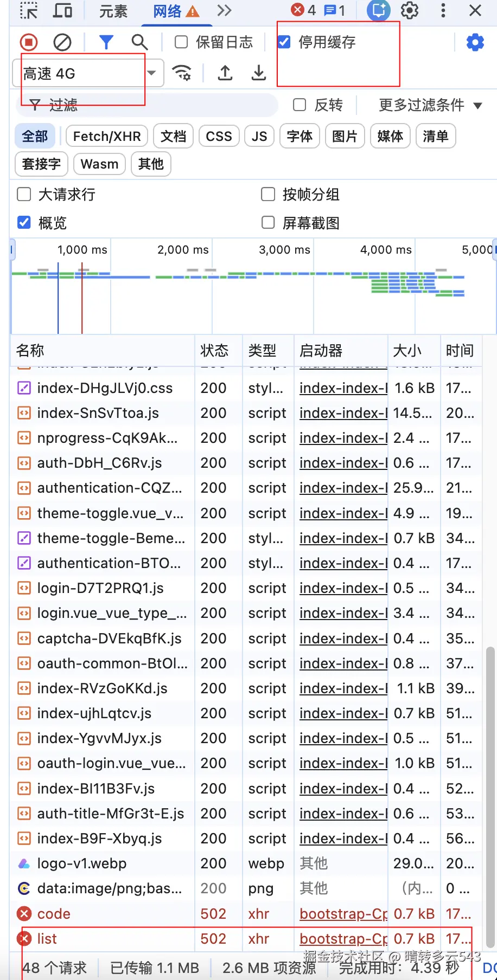Click the stop recording network log icon

[29, 42]
